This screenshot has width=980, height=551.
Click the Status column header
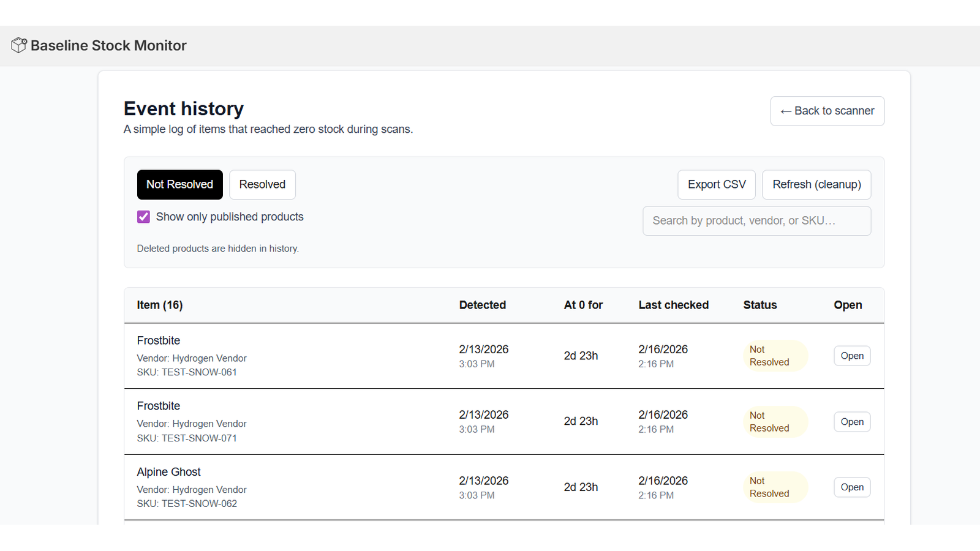pos(759,304)
